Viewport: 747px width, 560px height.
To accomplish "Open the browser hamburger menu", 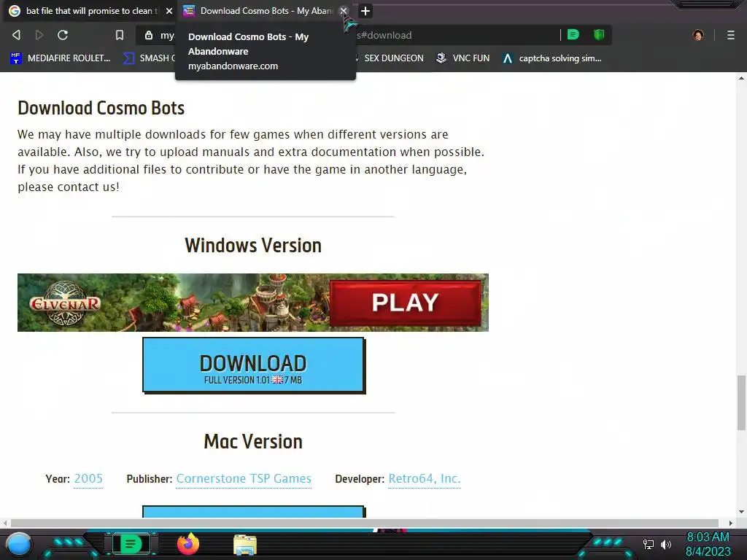I will (x=730, y=35).
